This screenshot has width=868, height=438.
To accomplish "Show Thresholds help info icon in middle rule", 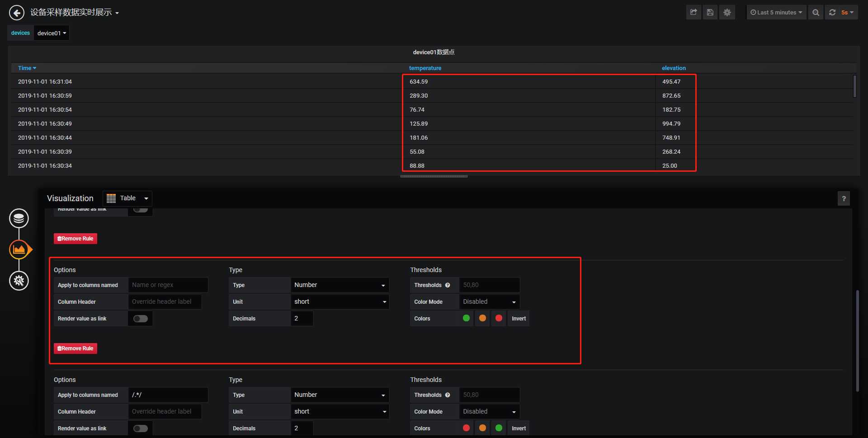I will point(448,285).
